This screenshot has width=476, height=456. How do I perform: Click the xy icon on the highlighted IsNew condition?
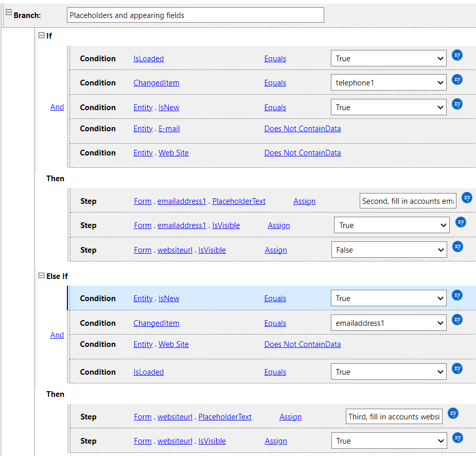(457, 295)
